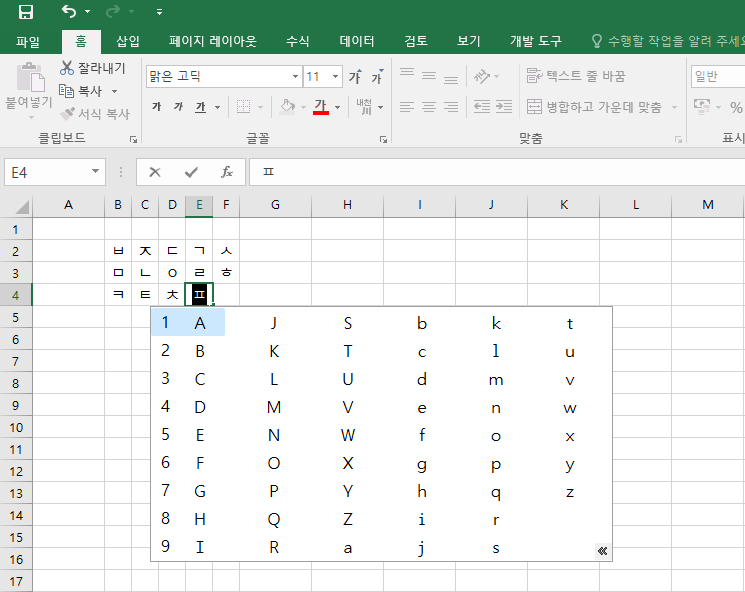
Task: Switch to the 검토 tab
Action: tap(416, 42)
